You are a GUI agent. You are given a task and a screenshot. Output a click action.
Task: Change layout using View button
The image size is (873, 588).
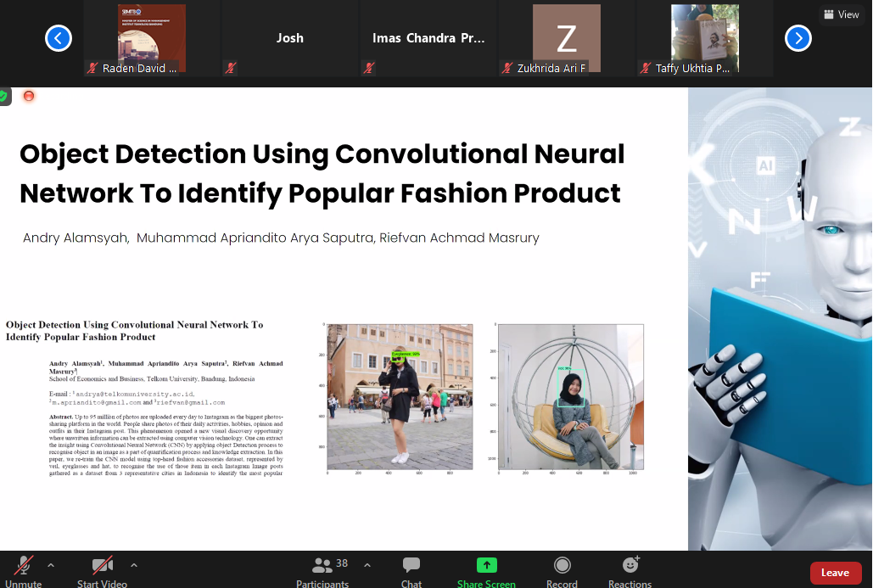[842, 14]
